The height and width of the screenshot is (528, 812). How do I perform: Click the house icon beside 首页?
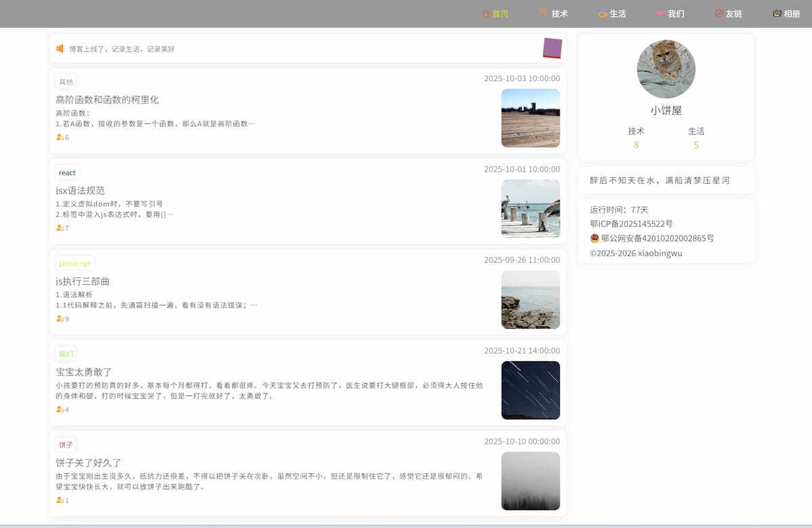[484, 14]
